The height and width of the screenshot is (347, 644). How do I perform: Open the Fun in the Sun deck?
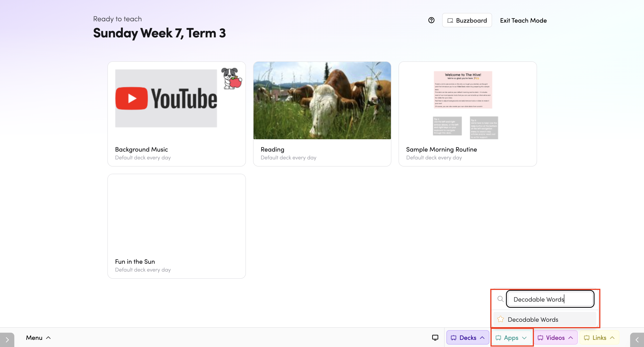[x=177, y=226]
